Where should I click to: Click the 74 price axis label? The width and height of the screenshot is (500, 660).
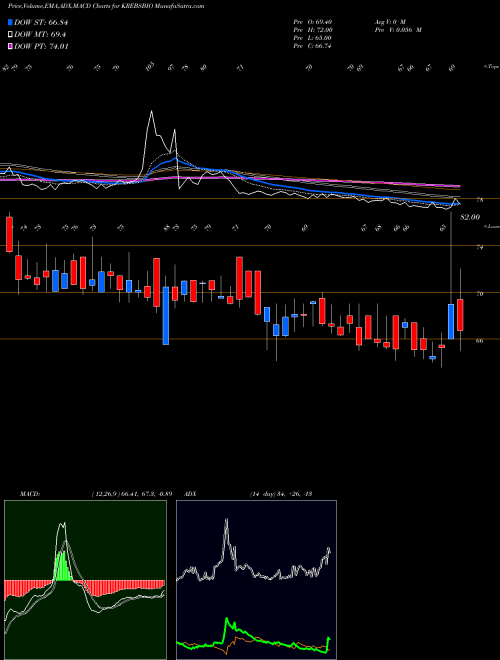click(x=479, y=248)
